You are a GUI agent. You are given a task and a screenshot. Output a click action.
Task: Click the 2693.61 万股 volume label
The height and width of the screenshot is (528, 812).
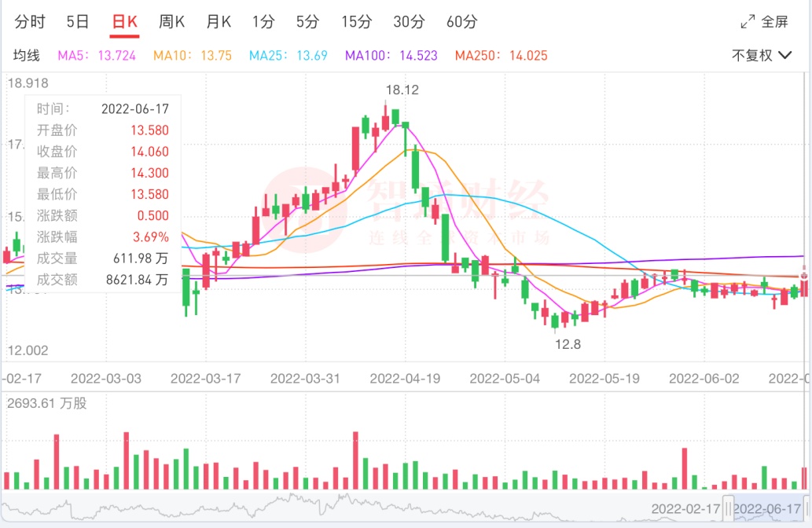coord(47,403)
